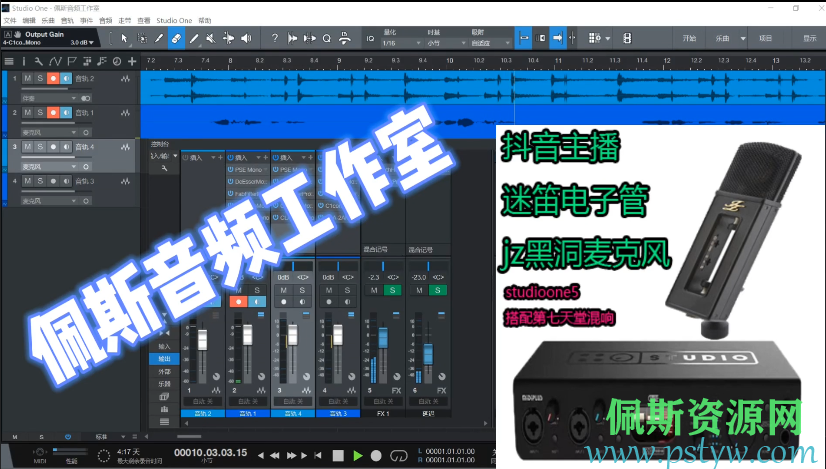This screenshot has height=469, width=826.
Task: Open the 文件 (File) menu
Action: pyautogui.click(x=10, y=21)
